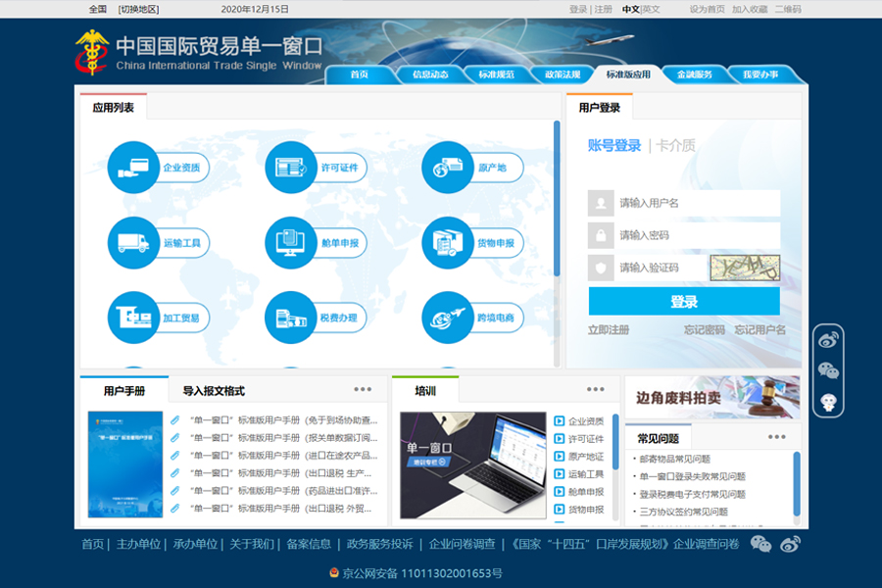Open the 加工贸易 application icon
The height and width of the screenshot is (588, 882).
click(x=133, y=318)
